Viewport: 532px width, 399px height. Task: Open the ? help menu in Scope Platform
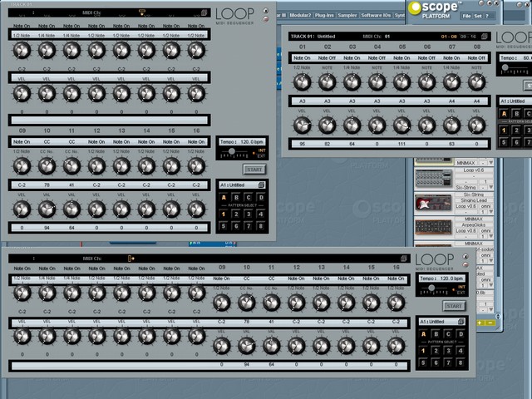click(487, 16)
